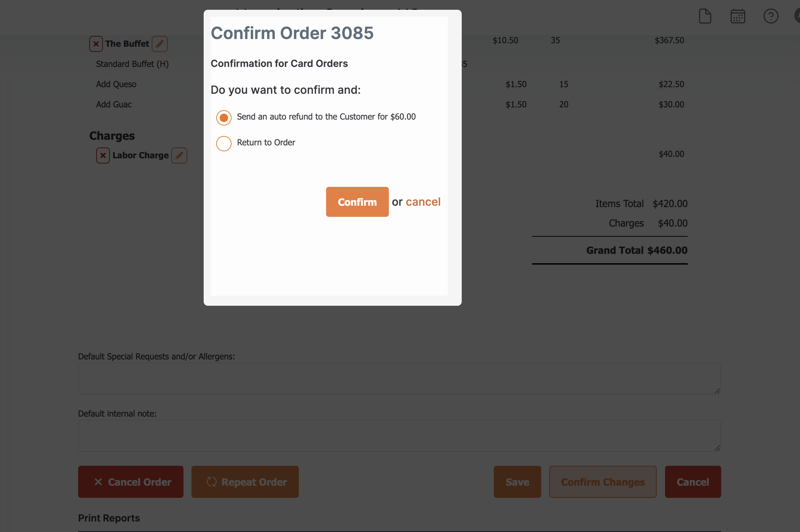
Task: Click the Default Special Requests and Allergens field
Action: 400,379
